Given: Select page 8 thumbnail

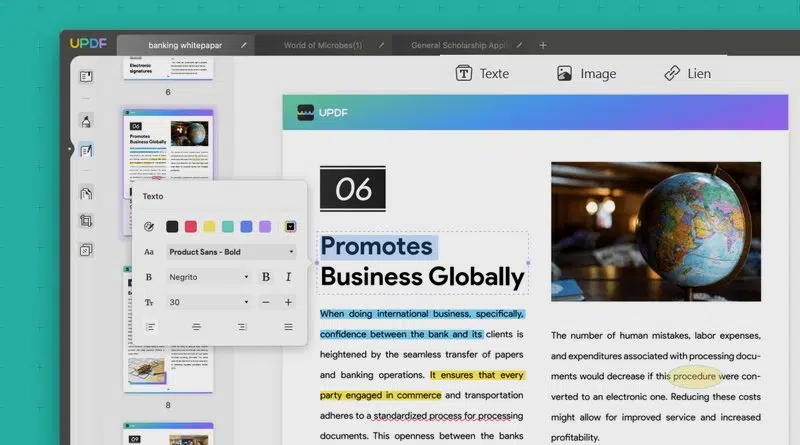Looking at the screenshot, I should [168, 368].
